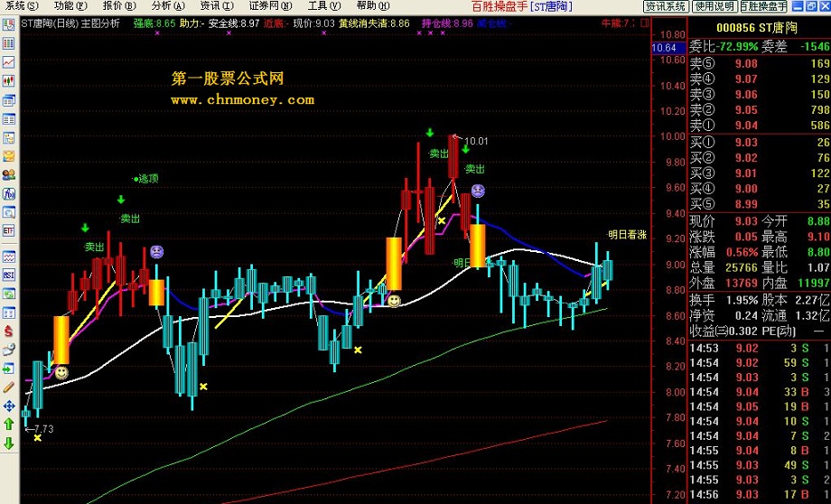The width and height of the screenshot is (831, 504).
Task: Click the 明日看涨 signal label
Action: pos(627,234)
